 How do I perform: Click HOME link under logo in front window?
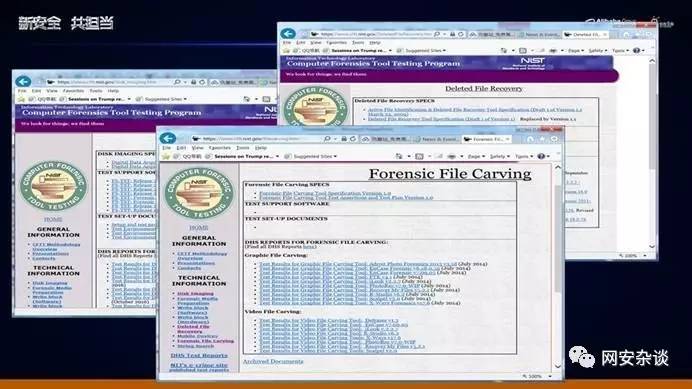[x=199, y=227]
